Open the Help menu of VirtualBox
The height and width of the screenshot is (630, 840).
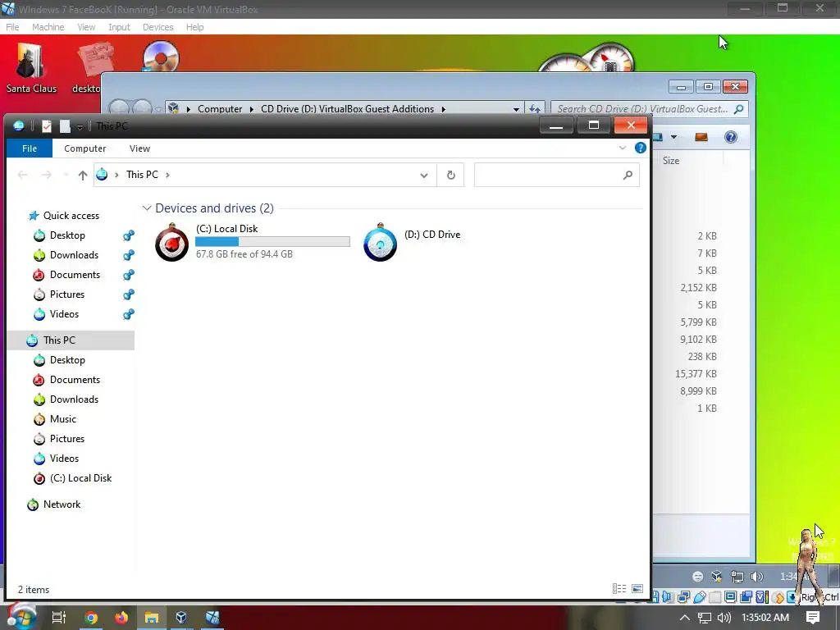coord(194,27)
